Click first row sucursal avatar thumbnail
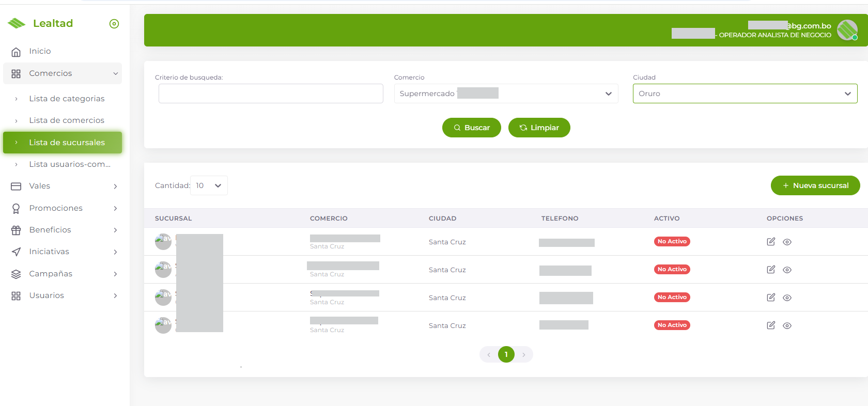 click(163, 242)
